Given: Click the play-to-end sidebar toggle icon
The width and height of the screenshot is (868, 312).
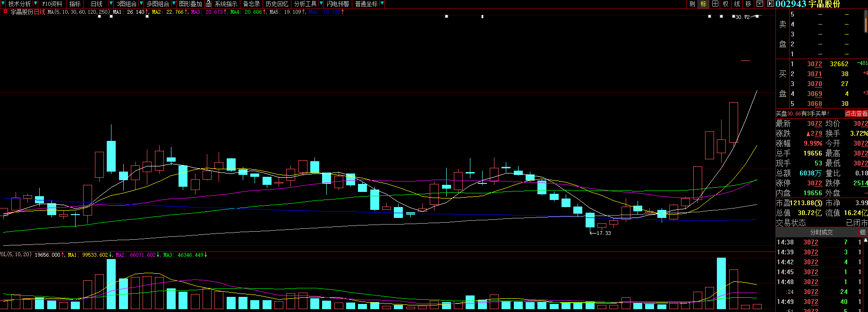Looking at the screenshot, I should click(x=770, y=4).
